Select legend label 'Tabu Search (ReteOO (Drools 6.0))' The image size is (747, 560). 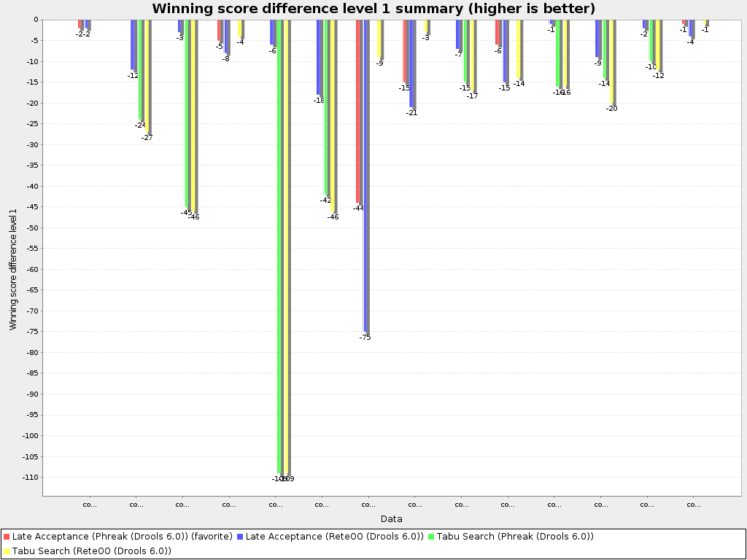(91, 551)
